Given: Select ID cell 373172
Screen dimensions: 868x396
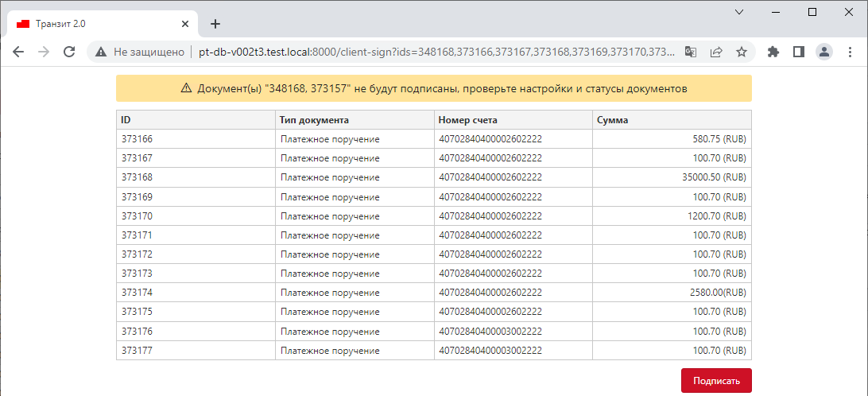Looking at the screenshot, I should tap(196, 254).
